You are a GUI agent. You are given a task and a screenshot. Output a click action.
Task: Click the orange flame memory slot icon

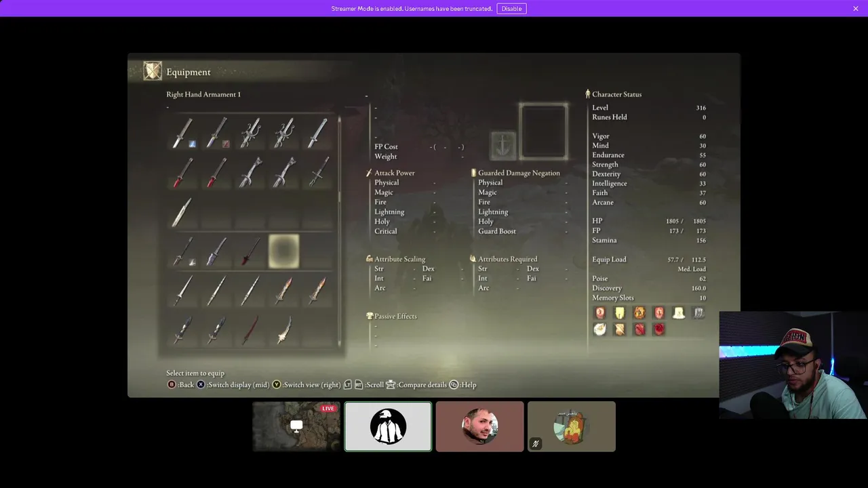point(639,312)
